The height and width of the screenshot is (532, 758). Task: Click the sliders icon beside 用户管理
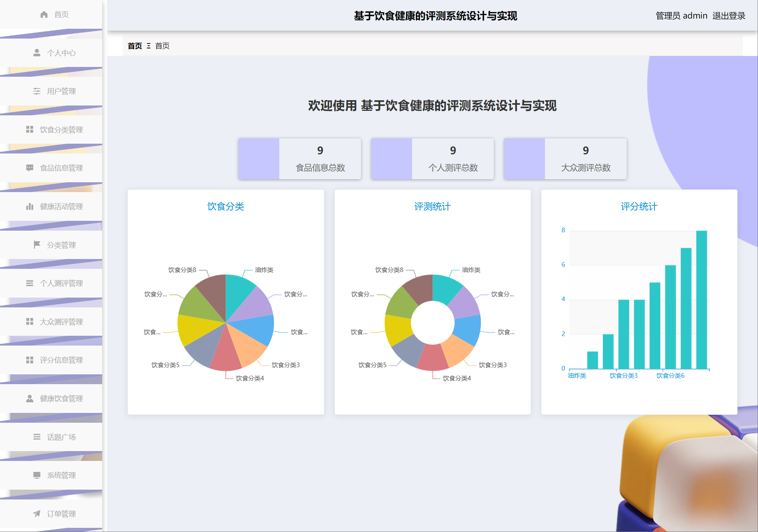click(37, 91)
